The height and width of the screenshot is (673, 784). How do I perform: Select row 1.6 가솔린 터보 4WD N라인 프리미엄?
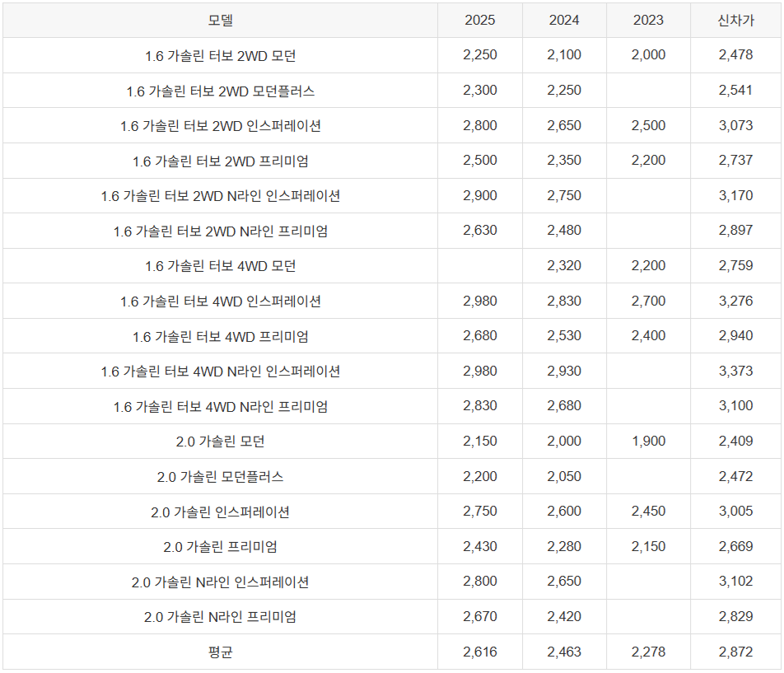click(392, 406)
